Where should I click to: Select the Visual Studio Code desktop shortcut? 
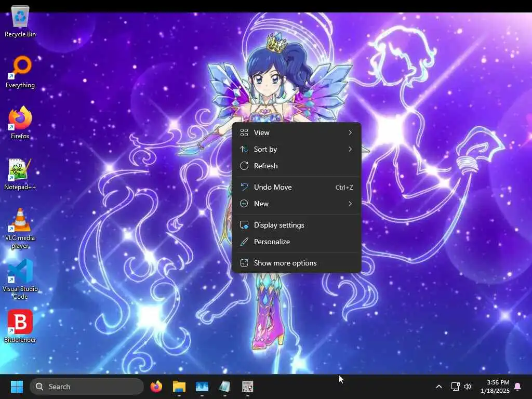click(x=20, y=280)
